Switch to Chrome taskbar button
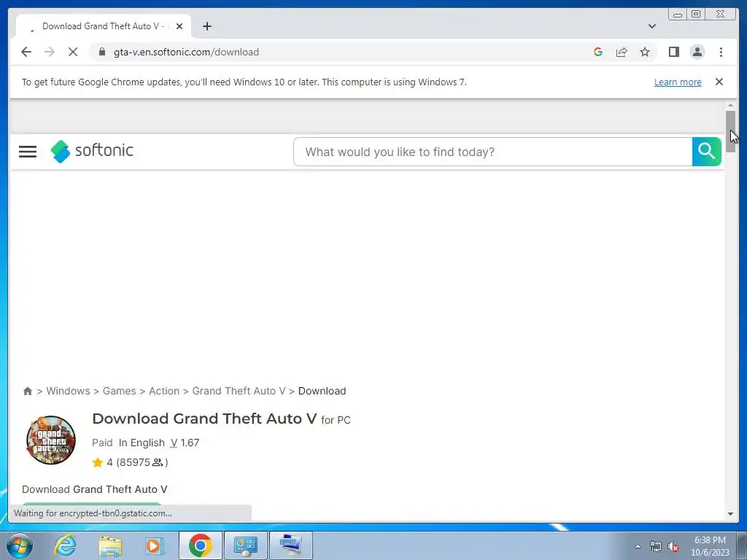This screenshot has width=747, height=560. [x=200, y=545]
